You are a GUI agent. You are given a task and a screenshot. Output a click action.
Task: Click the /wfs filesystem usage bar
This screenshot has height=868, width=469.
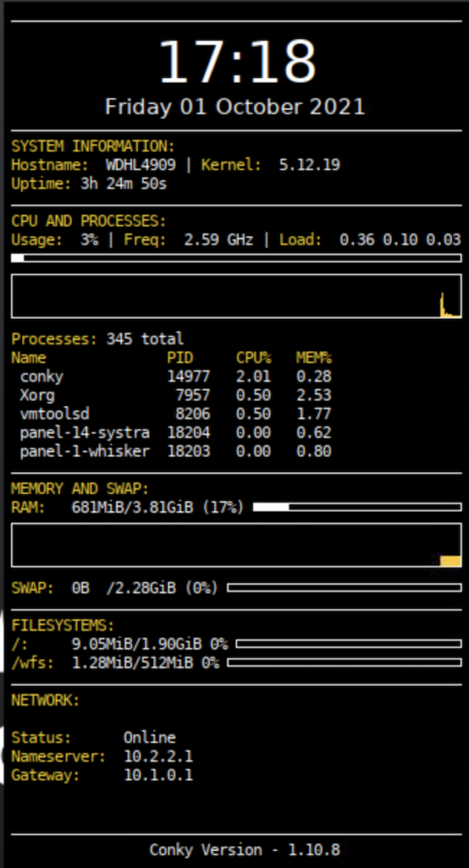(x=343, y=663)
